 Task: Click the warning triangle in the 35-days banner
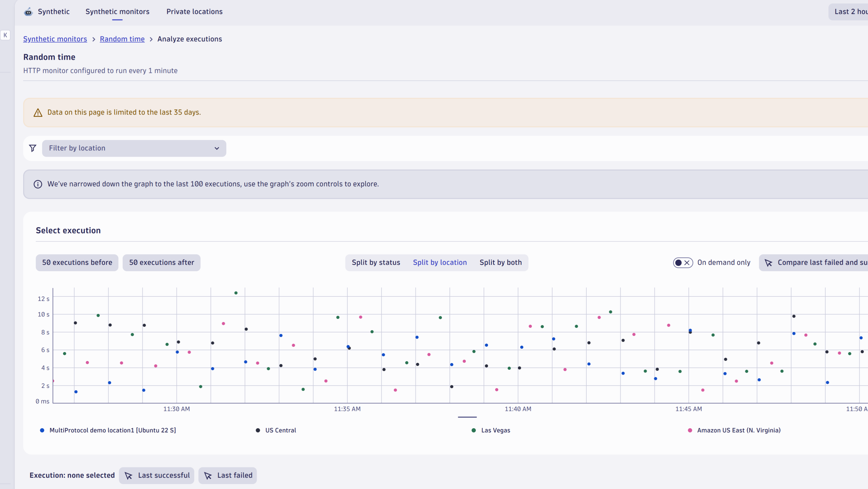38,112
